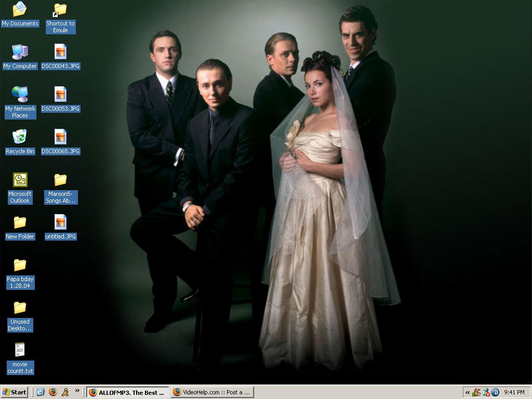
Task: Click the My Documents icon label text
Action: [20, 23]
